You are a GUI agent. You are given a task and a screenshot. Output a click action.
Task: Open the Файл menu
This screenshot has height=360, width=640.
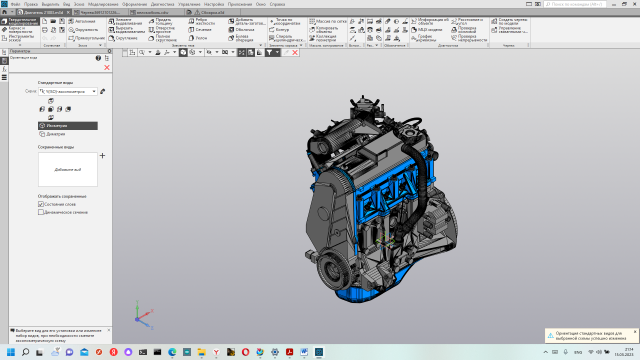tap(15, 4)
